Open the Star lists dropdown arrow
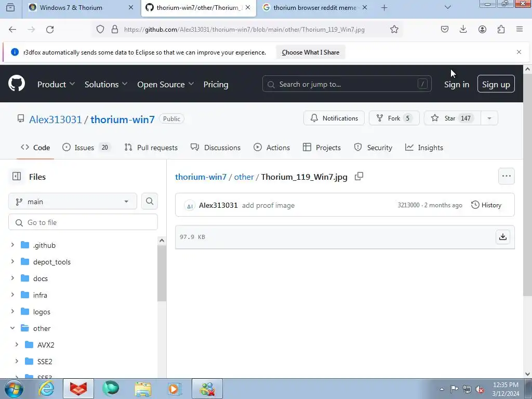The image size is (532, 399). [489, 118]
